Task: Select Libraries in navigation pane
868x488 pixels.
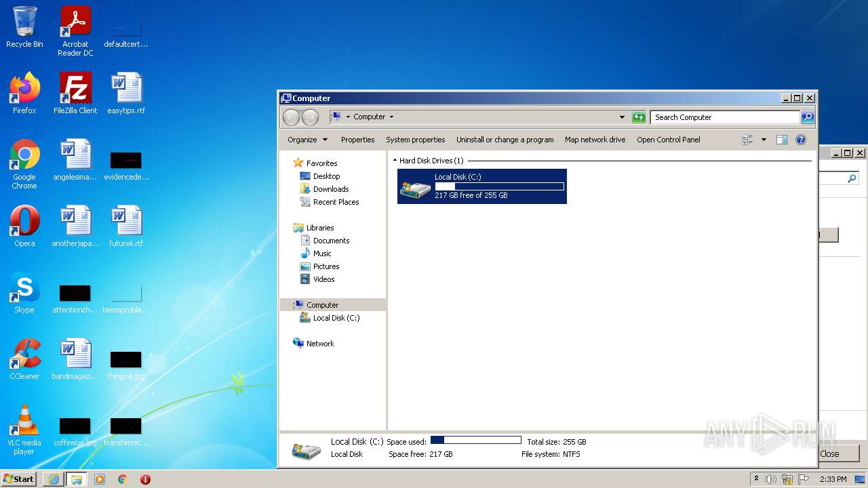Action: point(313,228)
